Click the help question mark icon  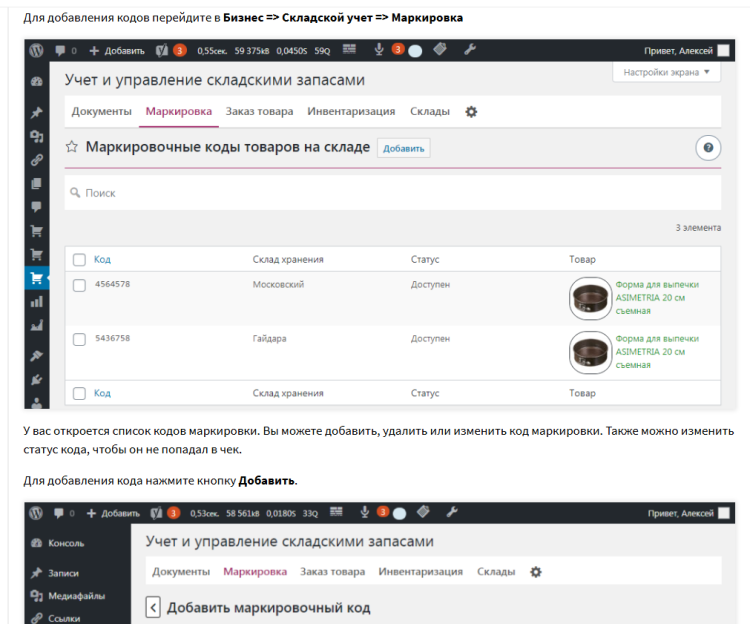[x=708, y=148]
